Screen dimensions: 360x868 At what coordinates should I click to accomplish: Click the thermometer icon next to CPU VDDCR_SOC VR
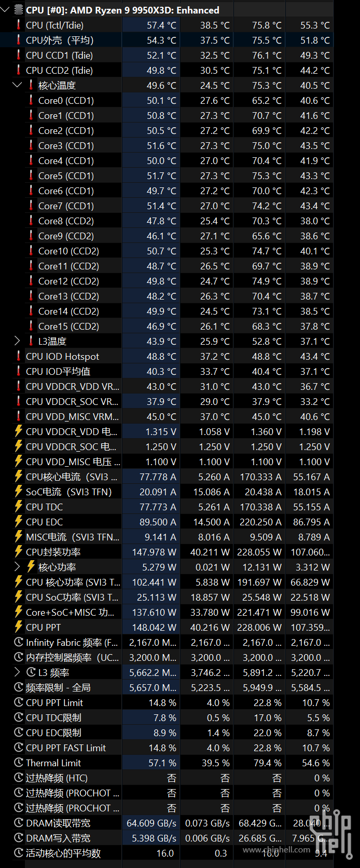point(19,401)
